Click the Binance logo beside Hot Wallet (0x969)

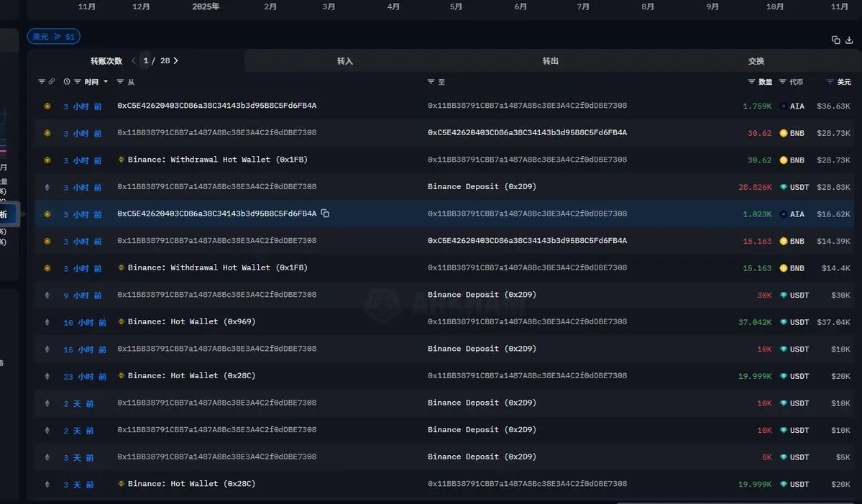pos(121,321)
